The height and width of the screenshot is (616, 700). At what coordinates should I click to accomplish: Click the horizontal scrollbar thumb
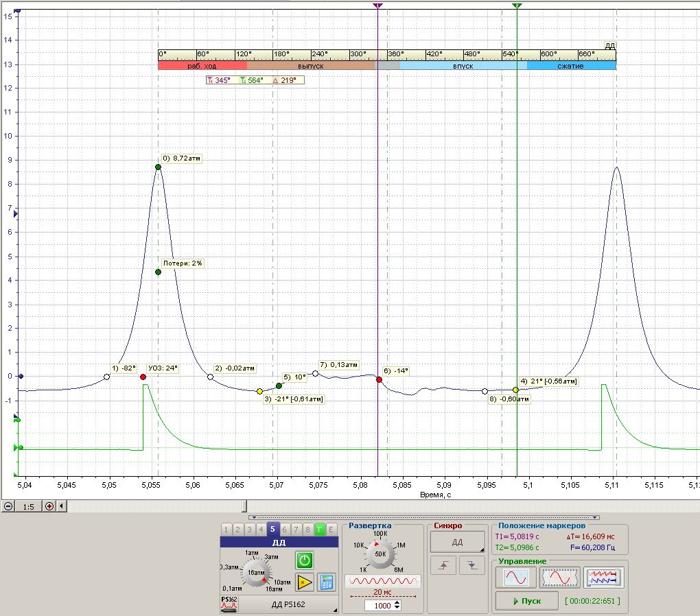click(x=244, y=506)
